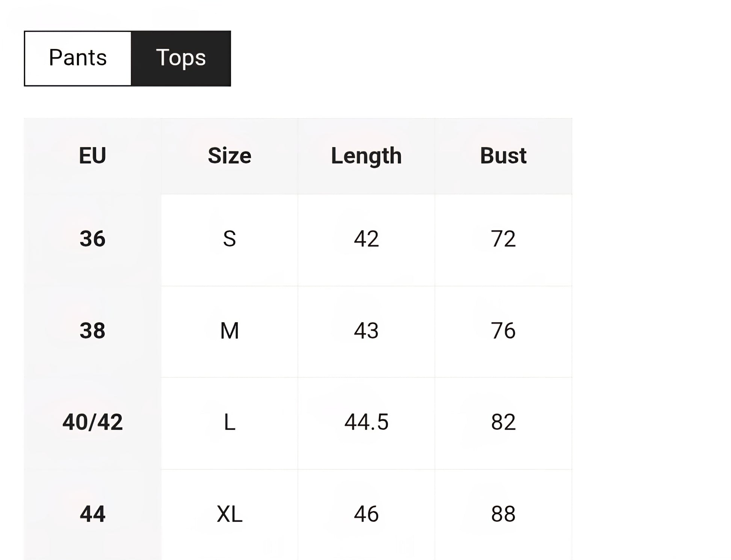Switch to the Pants tab
731x560 pixels.
pyautogui.click(x=78, y=58)
